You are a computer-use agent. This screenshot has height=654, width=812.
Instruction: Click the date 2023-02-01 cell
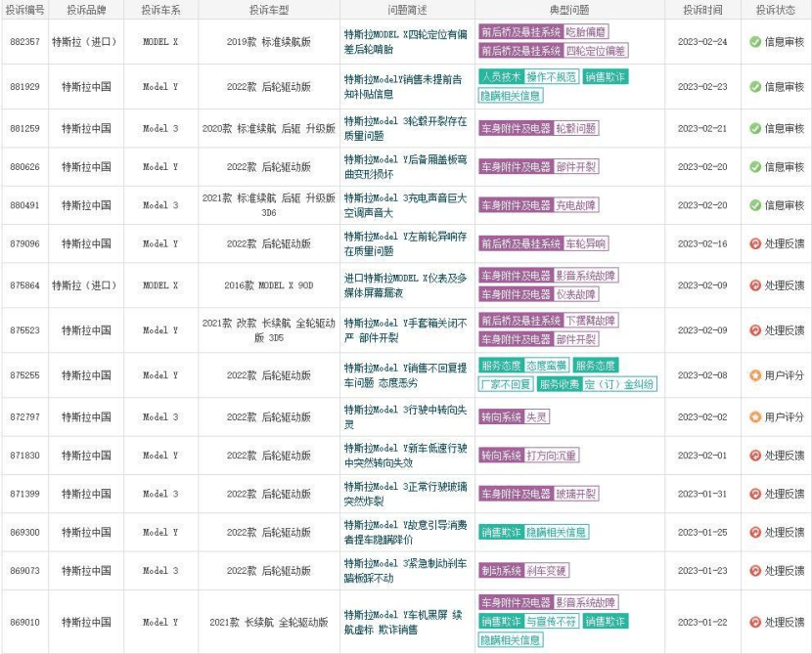702,456
